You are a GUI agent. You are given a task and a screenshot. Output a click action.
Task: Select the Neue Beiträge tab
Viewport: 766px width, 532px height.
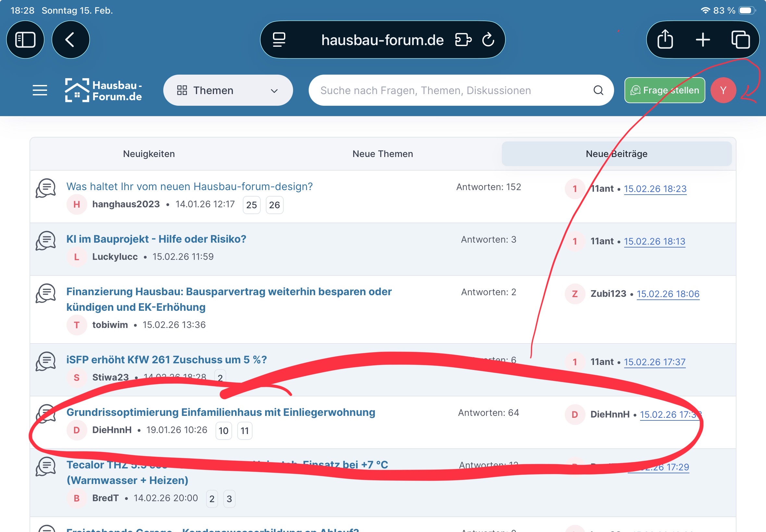(x=616, y=154)
